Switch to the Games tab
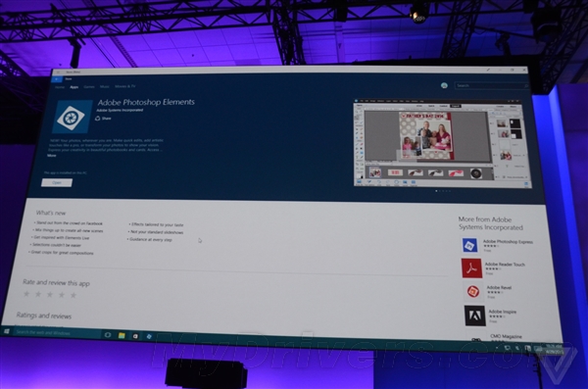 (x=89, y=86)
